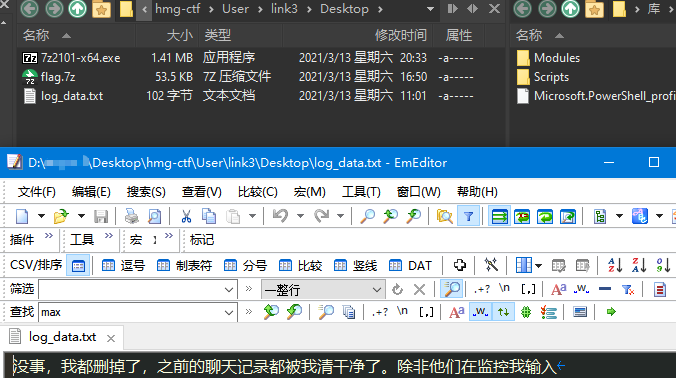Click Sort Z to A icon
676x378 pixels.
pos(639,265)
